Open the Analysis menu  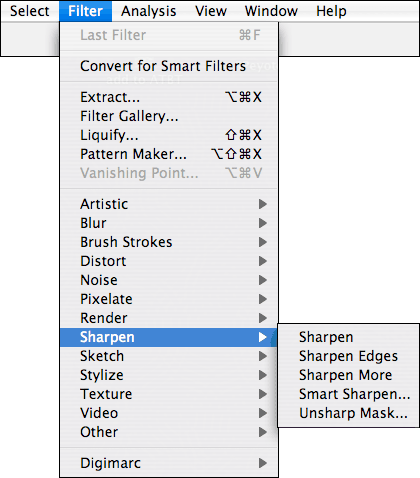pyautogui.click(x=149, y=11)
